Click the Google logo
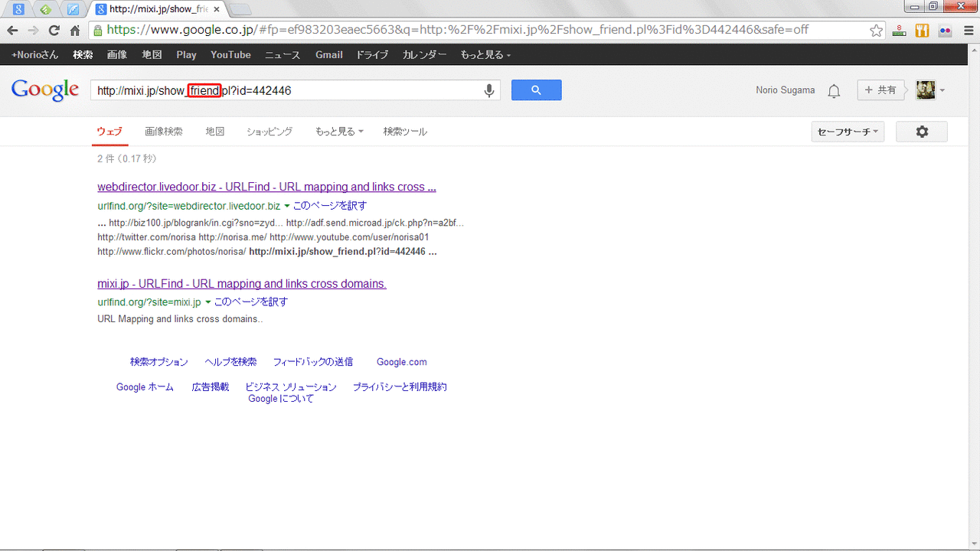Screen dimensions: 980x551 coord(45,90)
